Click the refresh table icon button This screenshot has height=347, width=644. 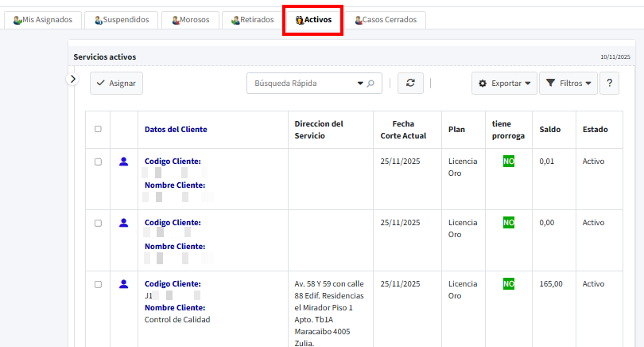coord(409,83)
